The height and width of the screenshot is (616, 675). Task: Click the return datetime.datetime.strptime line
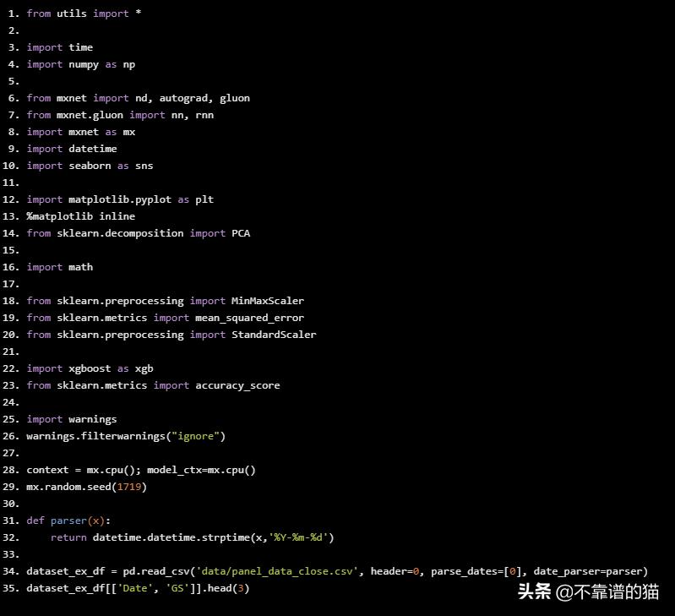click(x=193, y=537)
